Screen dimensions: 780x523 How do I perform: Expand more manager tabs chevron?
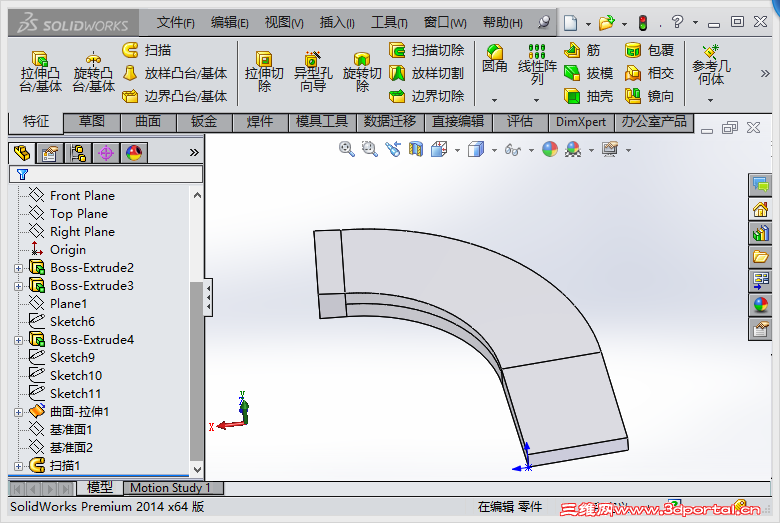pos(194,152)
